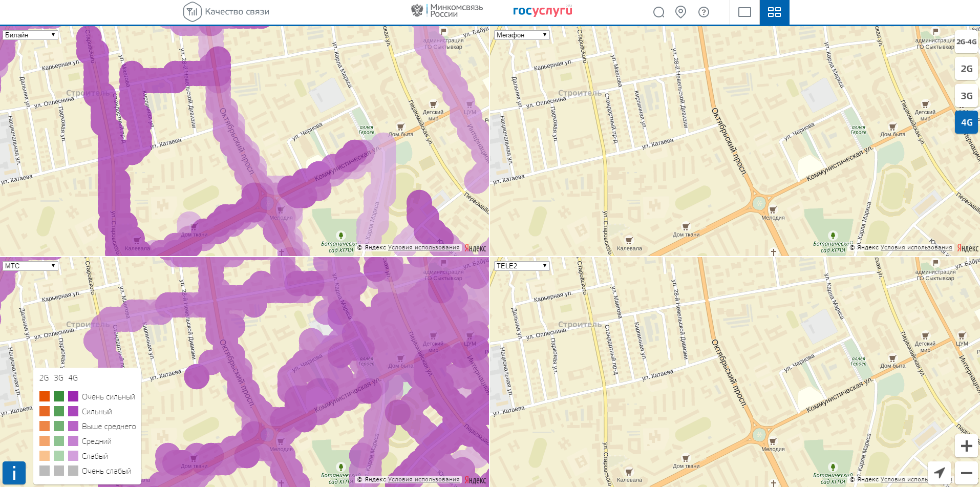Click Мелодия shop icon in Мегафон map

(773, 210)
